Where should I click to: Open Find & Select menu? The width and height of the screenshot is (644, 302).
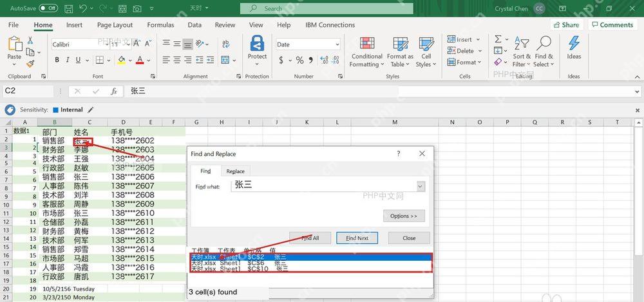544,52
